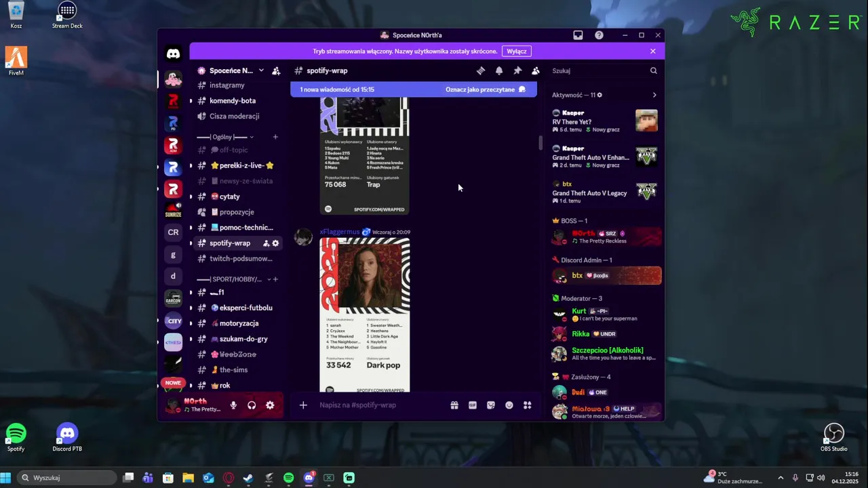
Task: Open the sticker picker
Action: tap(491, 405)
